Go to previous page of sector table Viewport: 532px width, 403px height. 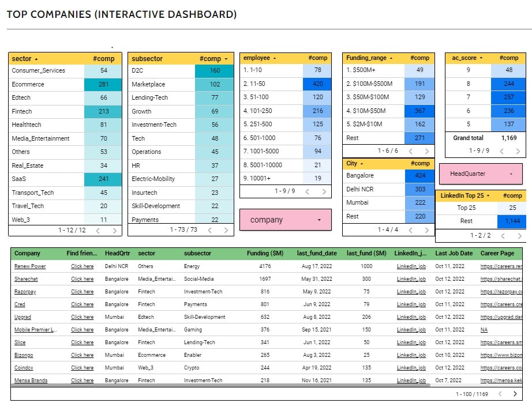tap(98, 231)
